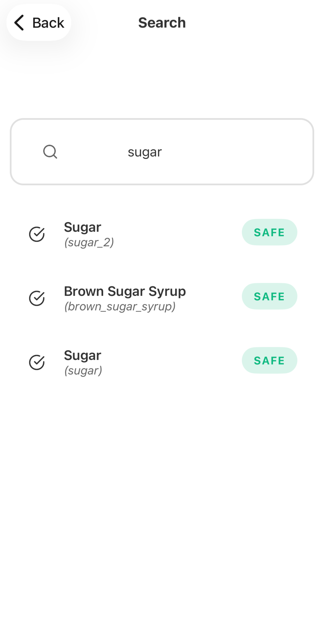Click the check circle icon beside Brown Sugar Syrup

pos(37,298)
